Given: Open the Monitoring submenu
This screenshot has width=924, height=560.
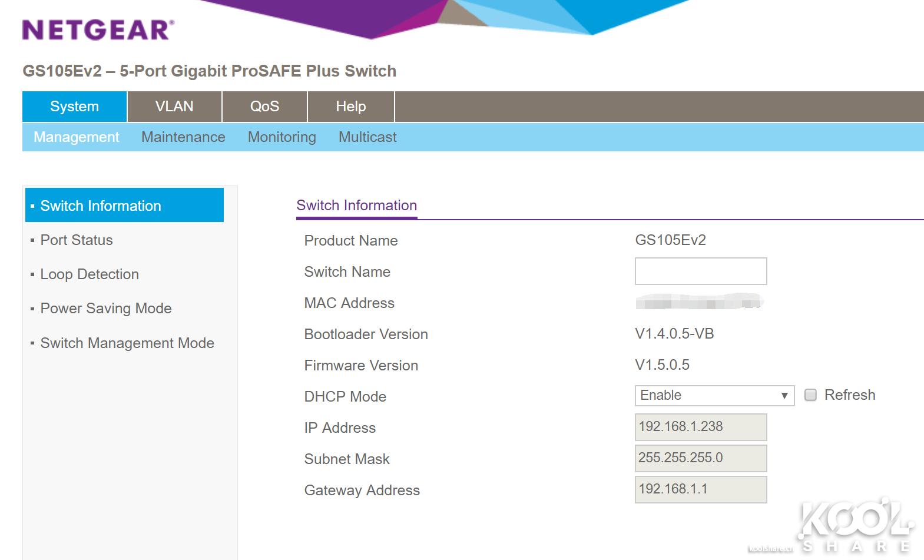Looking at the screenshot, I should point(281,137).
